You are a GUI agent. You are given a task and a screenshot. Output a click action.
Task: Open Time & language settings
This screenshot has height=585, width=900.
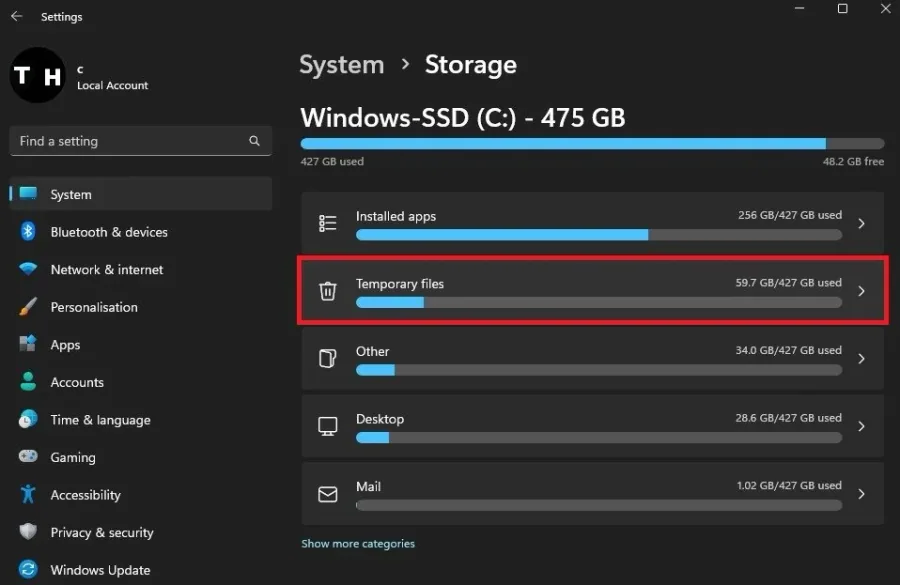[x=141, y=420]
